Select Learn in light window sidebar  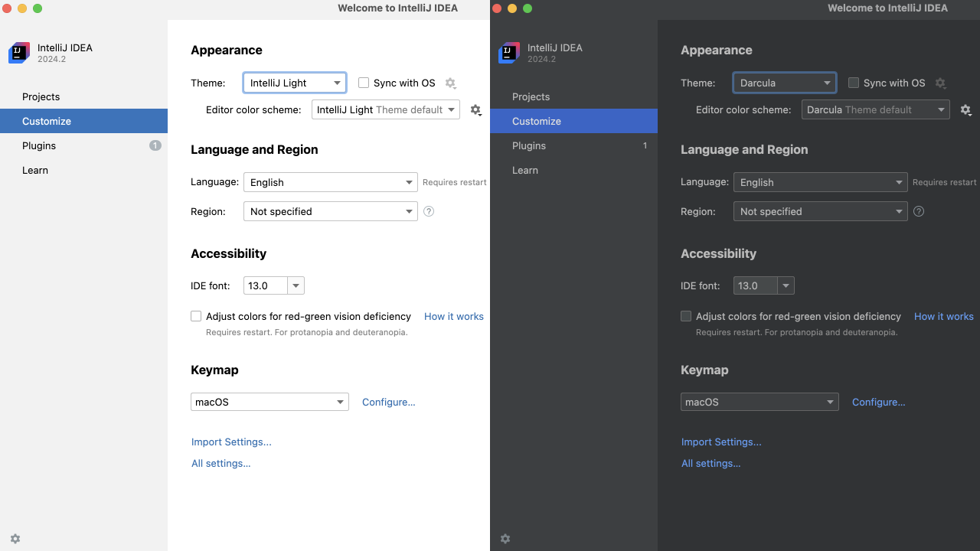(x=83, y=170)
